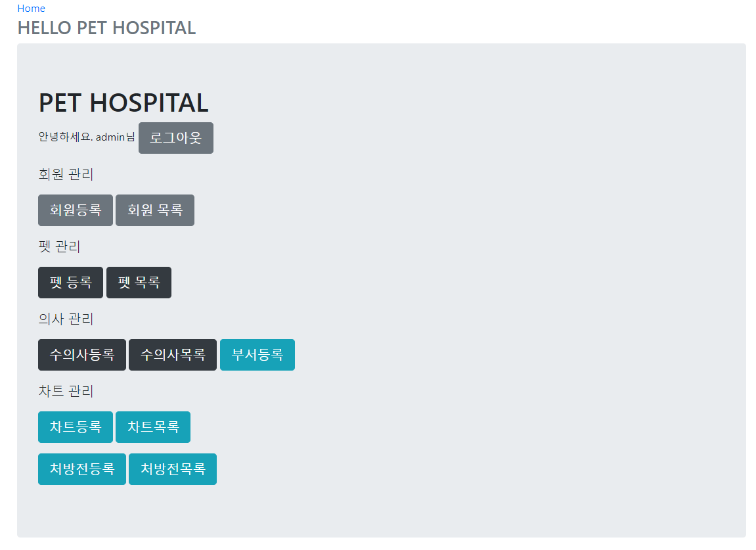This screenshot has height=550, width=756.
Task: Browse charts using 차트목록
Action: [152, 427]
